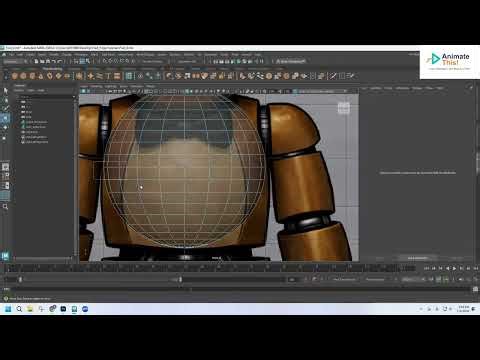Activate the Scale tool in toolbox

5,137
